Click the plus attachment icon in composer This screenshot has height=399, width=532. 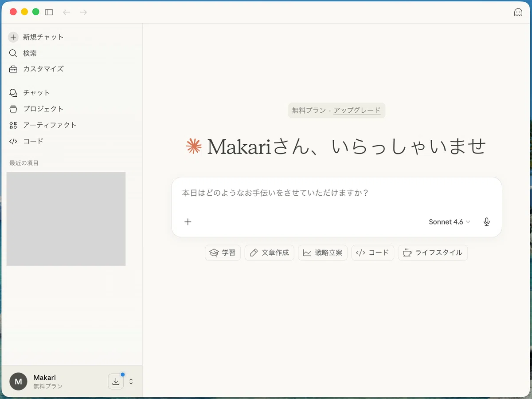[x=188, y=222]
